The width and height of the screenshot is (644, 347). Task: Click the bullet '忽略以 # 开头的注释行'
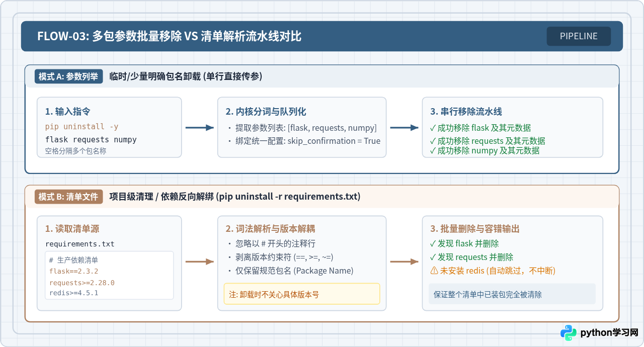pos(275,244)
